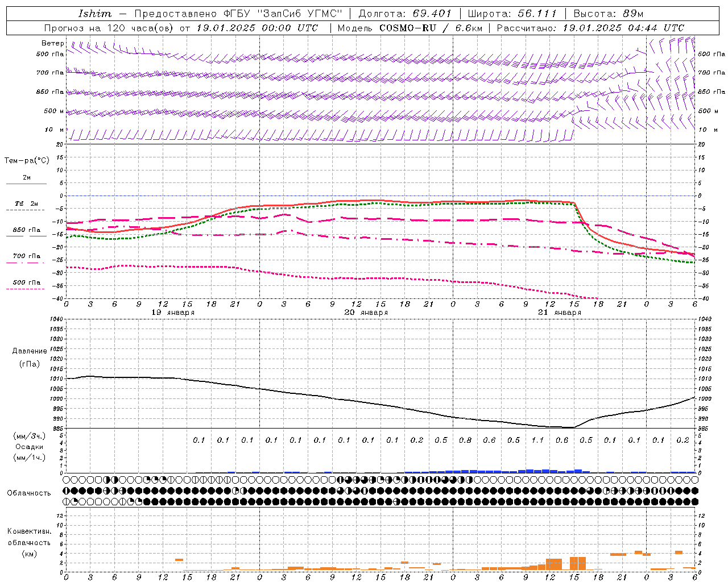
Task: Select the text "Предоставлено ФГБУ ЗапСиб УГМС"
Action: [x=238, y=14]
